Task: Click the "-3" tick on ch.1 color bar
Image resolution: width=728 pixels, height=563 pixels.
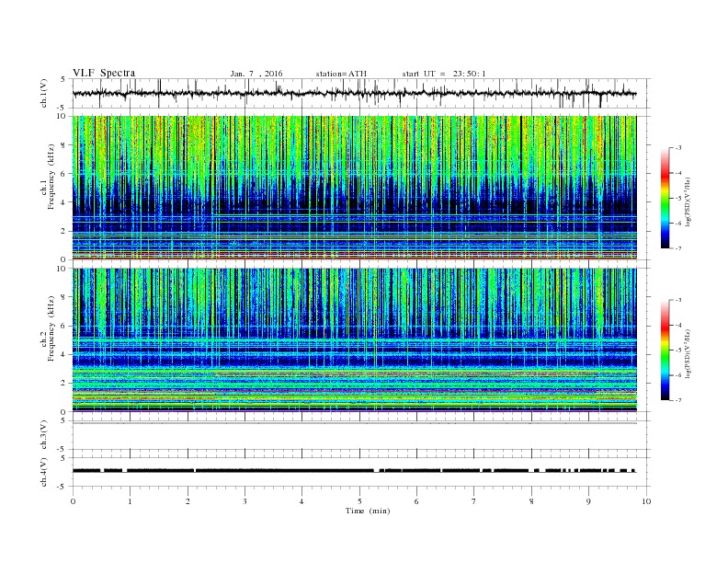Action: click(678, 148)
